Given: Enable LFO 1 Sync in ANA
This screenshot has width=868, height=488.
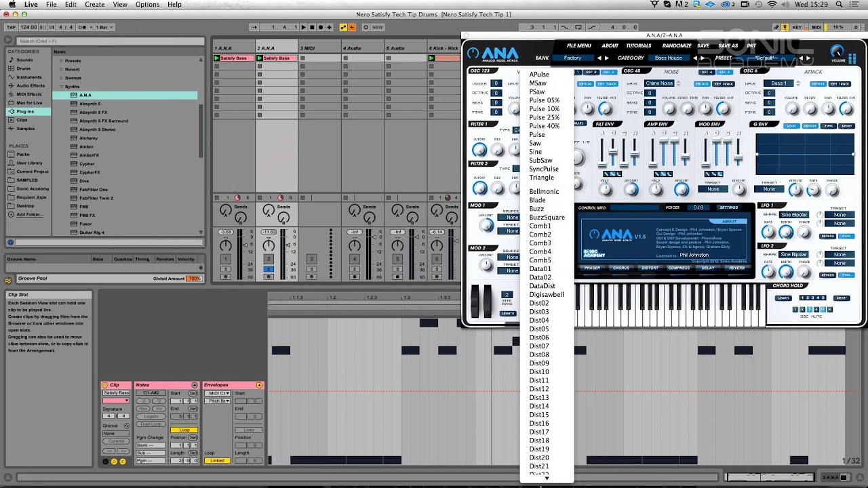Looking at the screenshot, I should click(x=846, y=237).
